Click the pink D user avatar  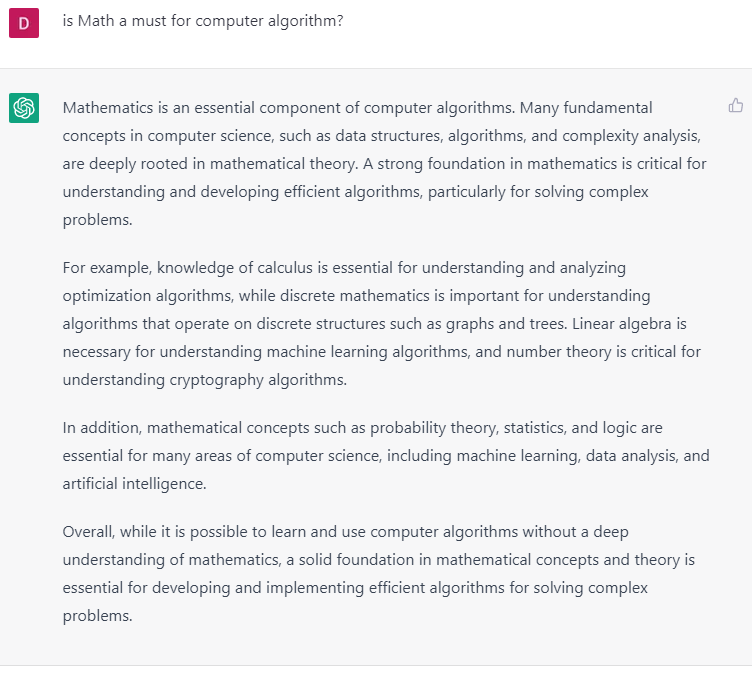coord(24,22)
